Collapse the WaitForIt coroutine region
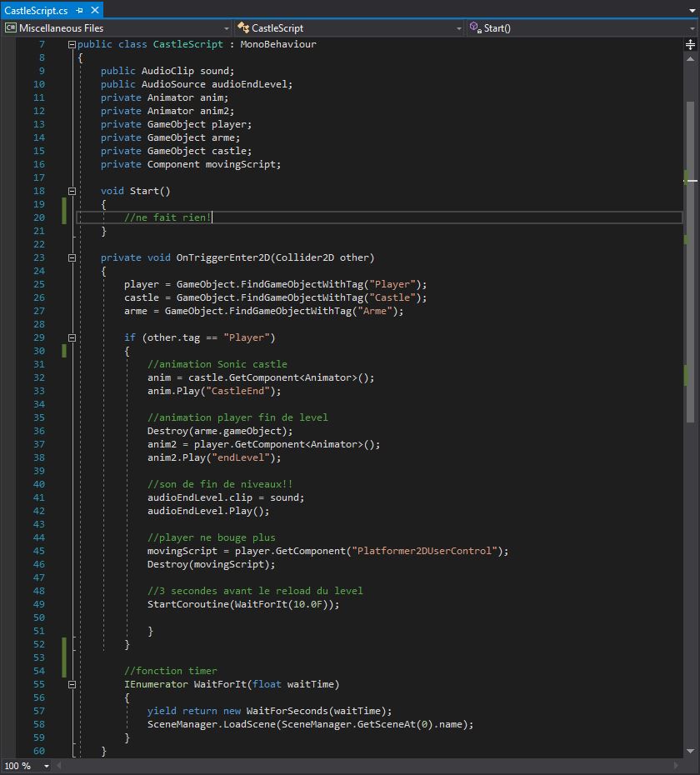 72,684
